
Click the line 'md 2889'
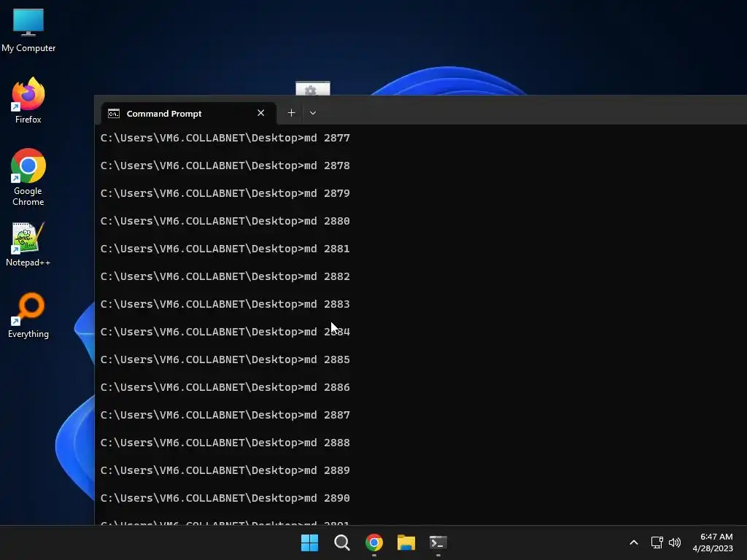coord(225,470)
